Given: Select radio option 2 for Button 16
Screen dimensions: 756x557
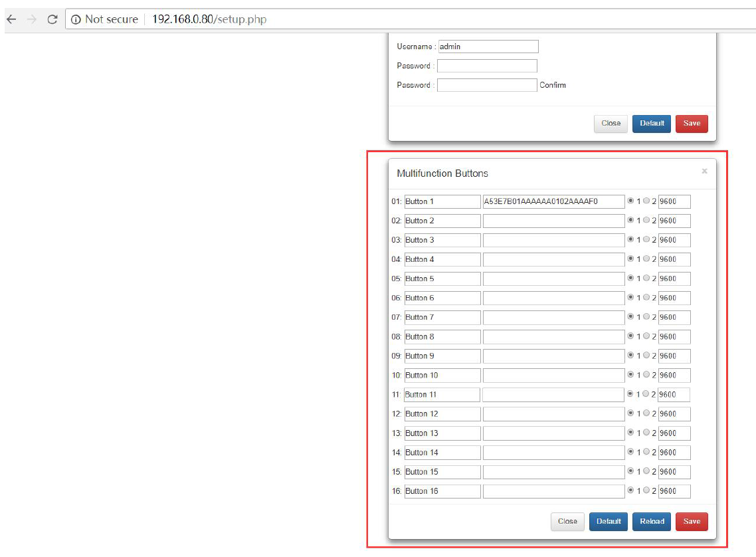Looking at the screenshot, I should pos(646,490).
